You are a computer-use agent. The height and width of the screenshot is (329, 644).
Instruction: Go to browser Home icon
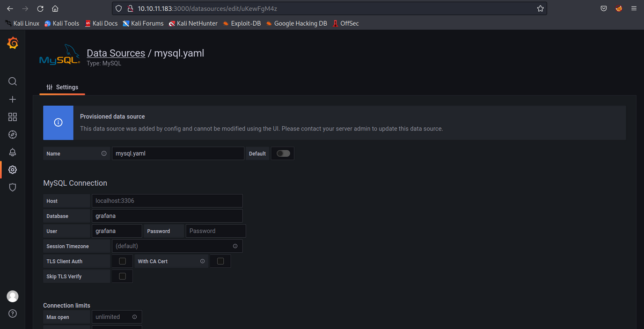(55, 9)
